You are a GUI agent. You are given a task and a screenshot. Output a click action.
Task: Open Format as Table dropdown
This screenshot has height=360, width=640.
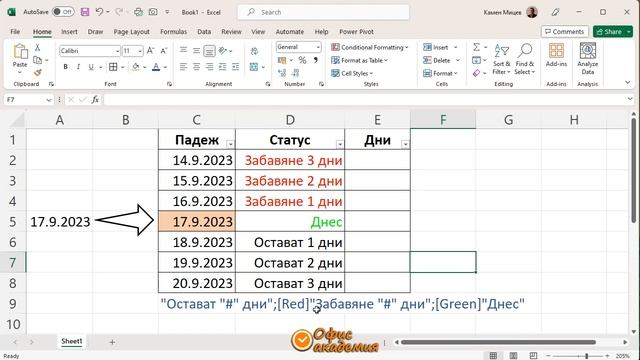pos(360,60)
